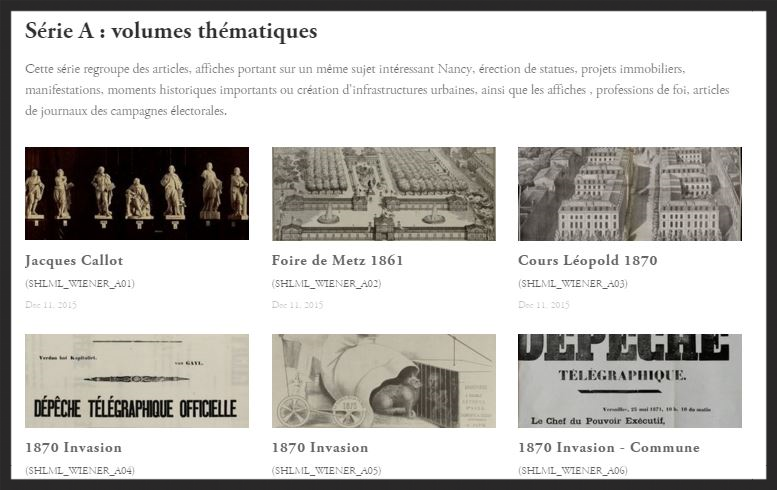Select the reference text (SHLML_WIENER_A03)
This screenshot has width=777, height=490.
click(573, 283)
